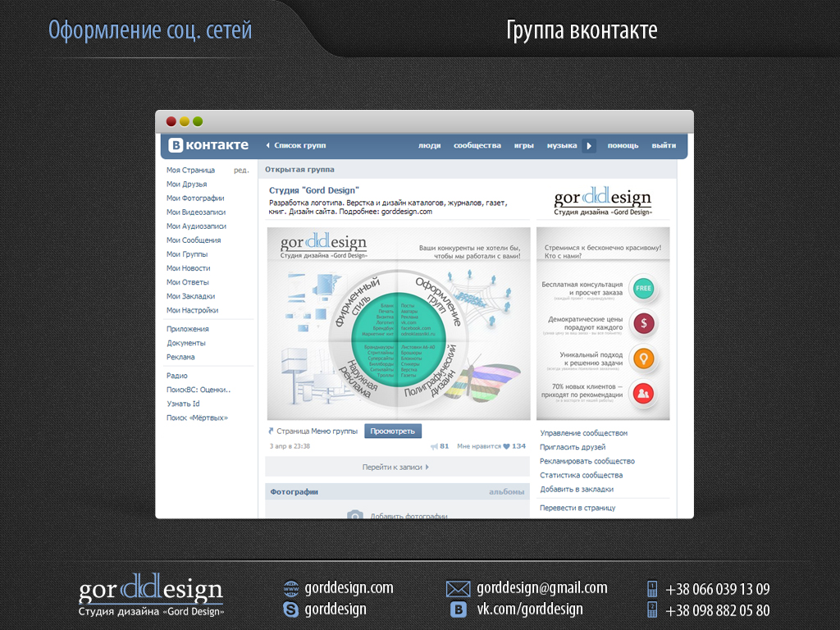Click phone icon beside +38 098 number

[x=652, y=609]
